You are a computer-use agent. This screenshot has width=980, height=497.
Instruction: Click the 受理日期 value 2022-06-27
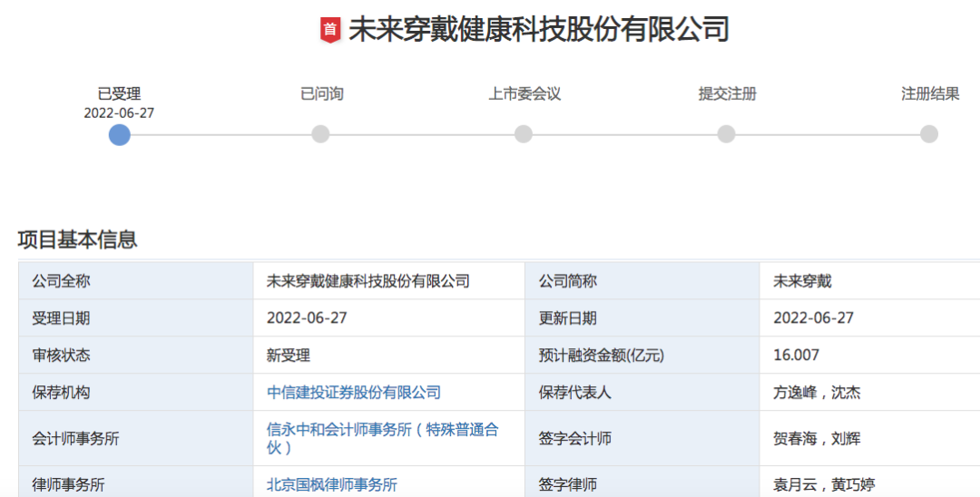point(307,317)
